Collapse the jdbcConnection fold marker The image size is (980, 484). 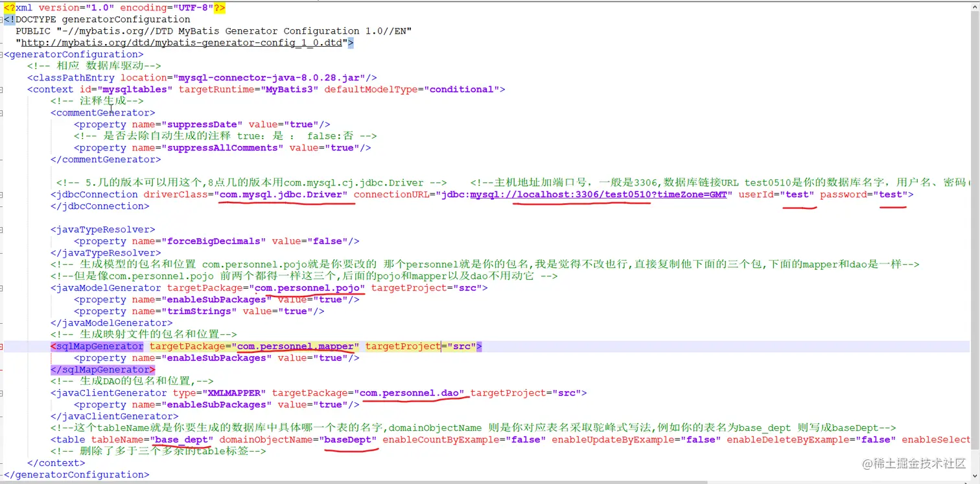3,194
